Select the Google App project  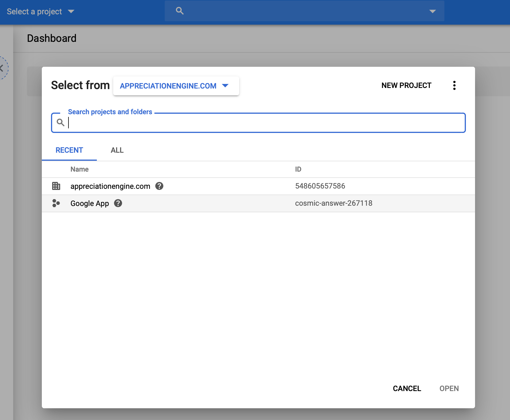[90, 203]
